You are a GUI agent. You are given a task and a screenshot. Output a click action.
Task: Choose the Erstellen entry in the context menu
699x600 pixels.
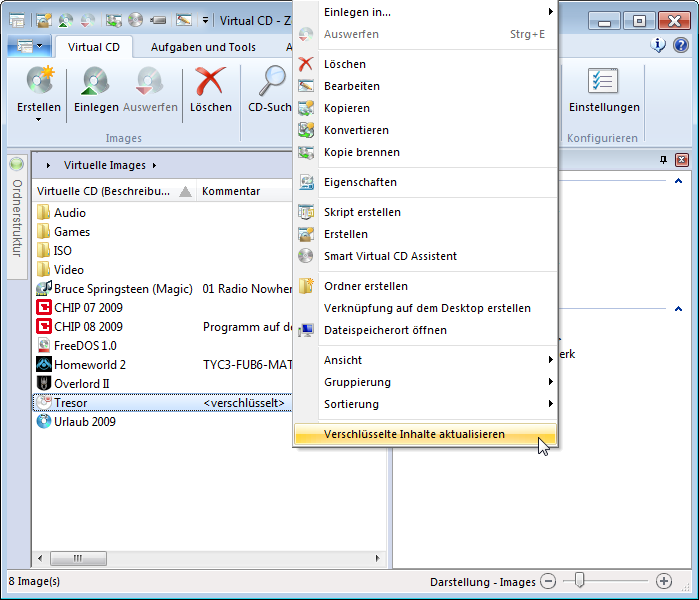coord(425,234)
